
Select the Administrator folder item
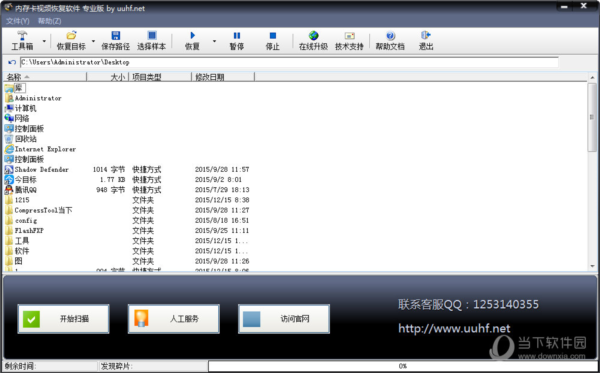pyautogui.click(x=33, y=98)
